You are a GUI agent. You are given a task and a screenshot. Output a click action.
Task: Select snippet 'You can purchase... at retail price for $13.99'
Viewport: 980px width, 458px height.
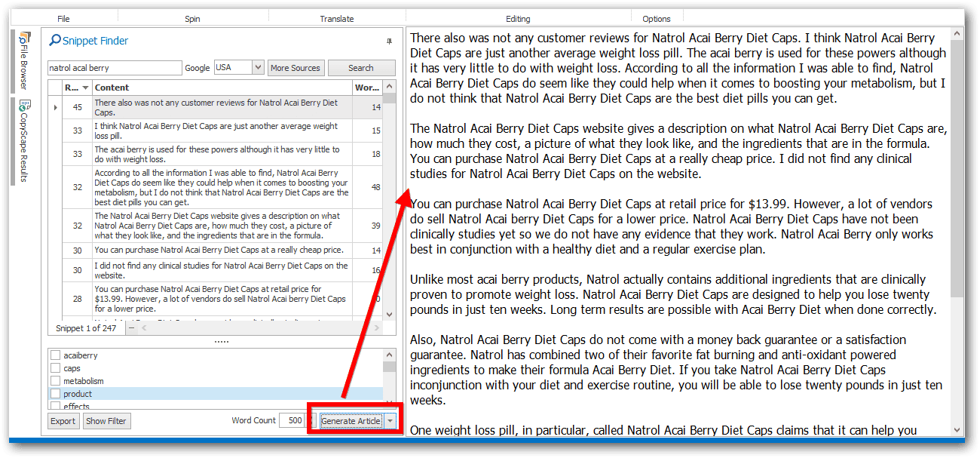point(222,299)
